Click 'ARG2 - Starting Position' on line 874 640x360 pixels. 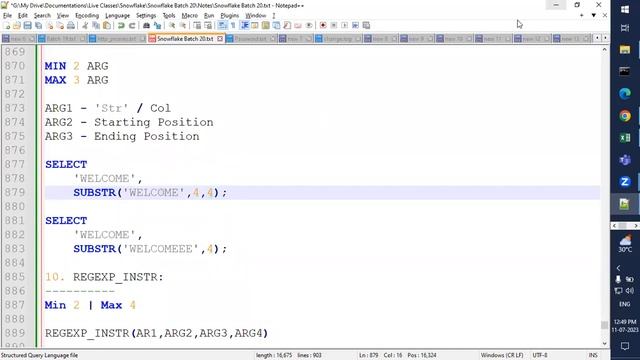coord(129,122)
